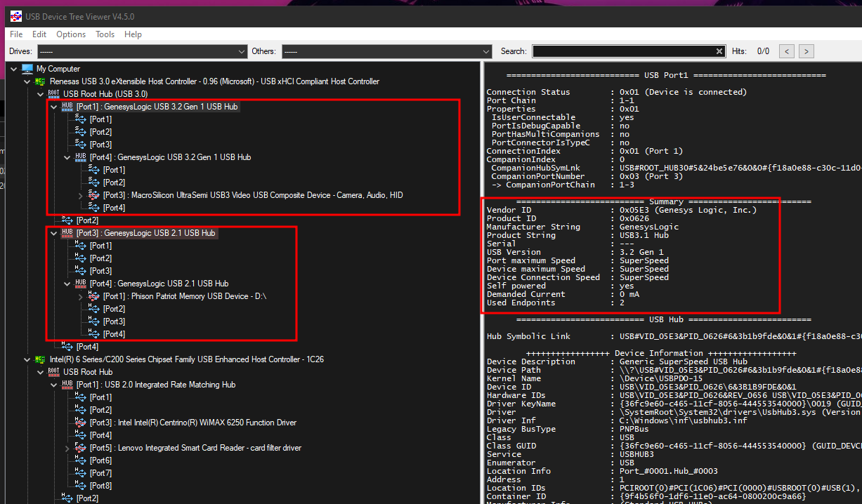Click the Renesas USB 3.0 host controller icon

click(x=41, y=81)
